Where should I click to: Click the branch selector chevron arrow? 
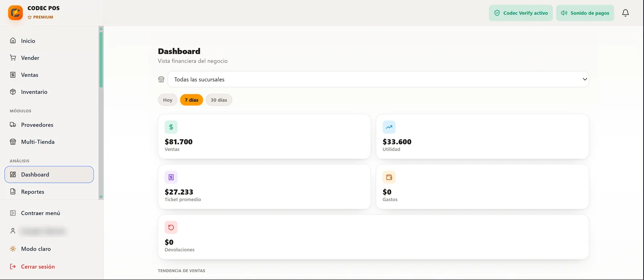point(585,79)
